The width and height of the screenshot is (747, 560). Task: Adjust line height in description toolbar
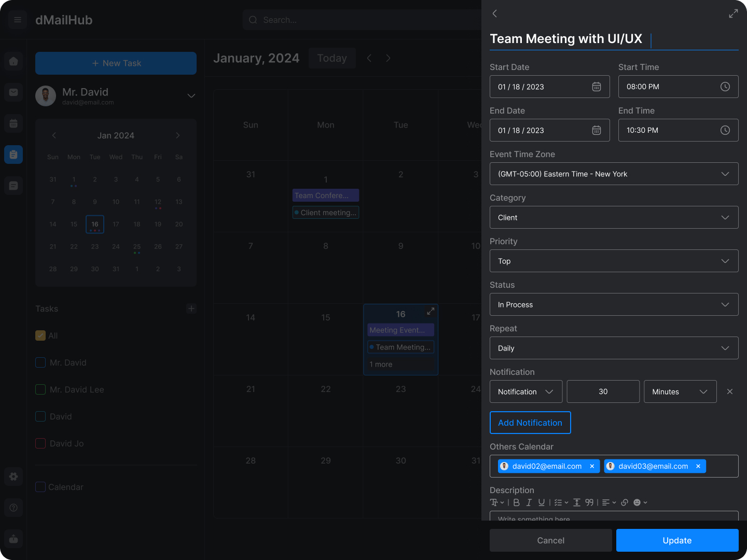577,502
